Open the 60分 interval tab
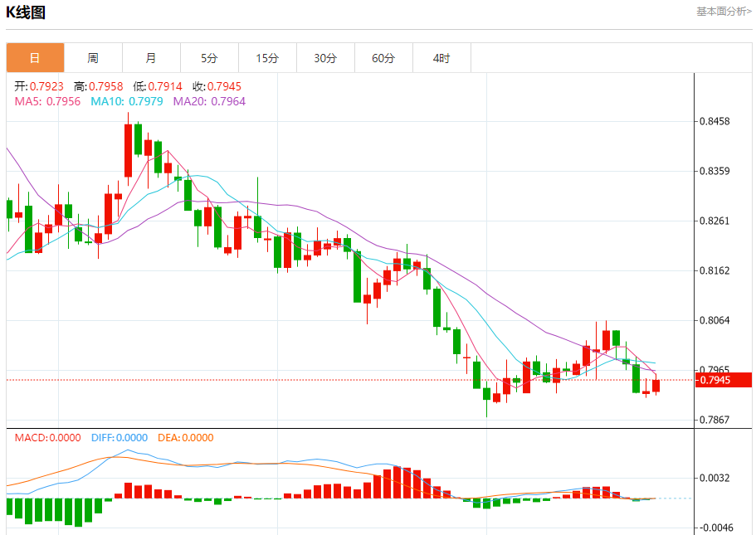 [383, 58]
